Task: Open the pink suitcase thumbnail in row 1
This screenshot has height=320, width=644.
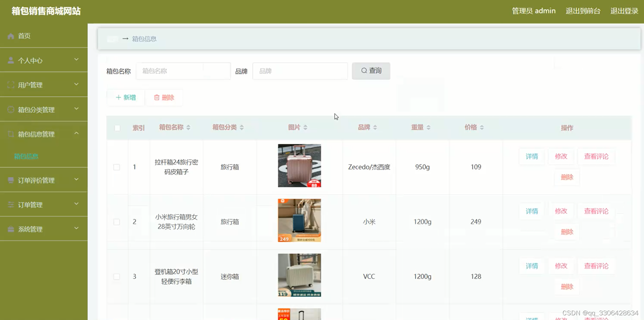Action: coord(299,166)
